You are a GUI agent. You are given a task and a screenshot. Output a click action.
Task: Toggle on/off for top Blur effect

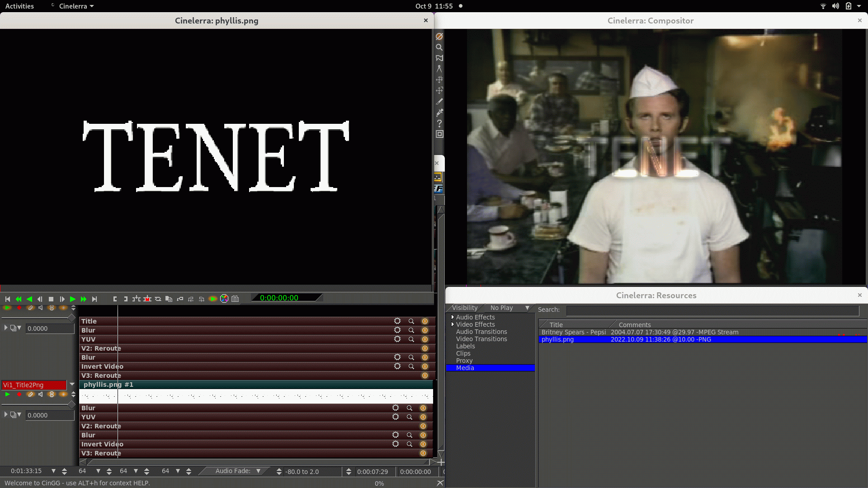(425, 330)
